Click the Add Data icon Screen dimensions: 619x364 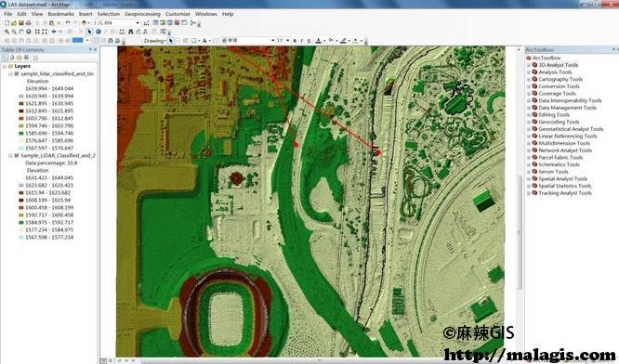84,23
